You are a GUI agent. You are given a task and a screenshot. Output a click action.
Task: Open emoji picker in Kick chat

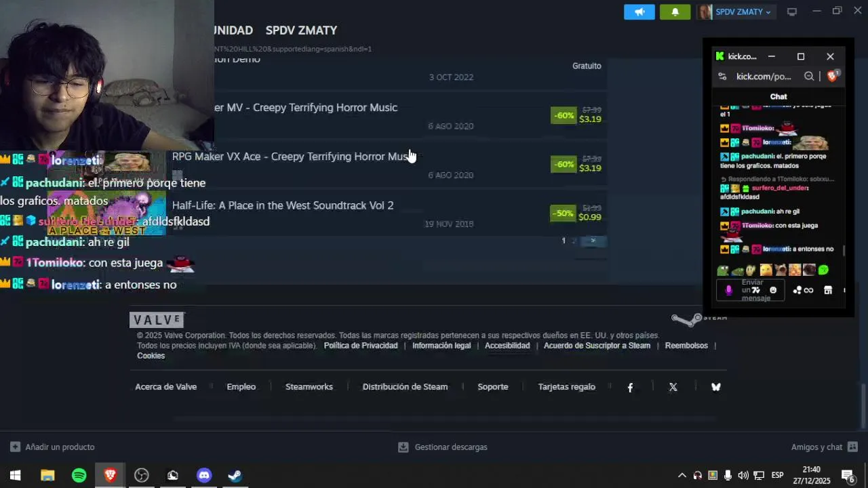tap(773, 290)
